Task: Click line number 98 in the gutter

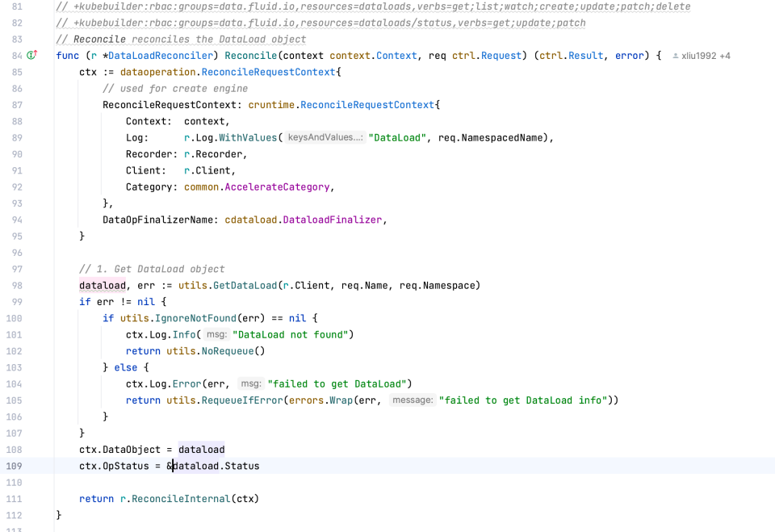Action: click(x=17, y=286)
